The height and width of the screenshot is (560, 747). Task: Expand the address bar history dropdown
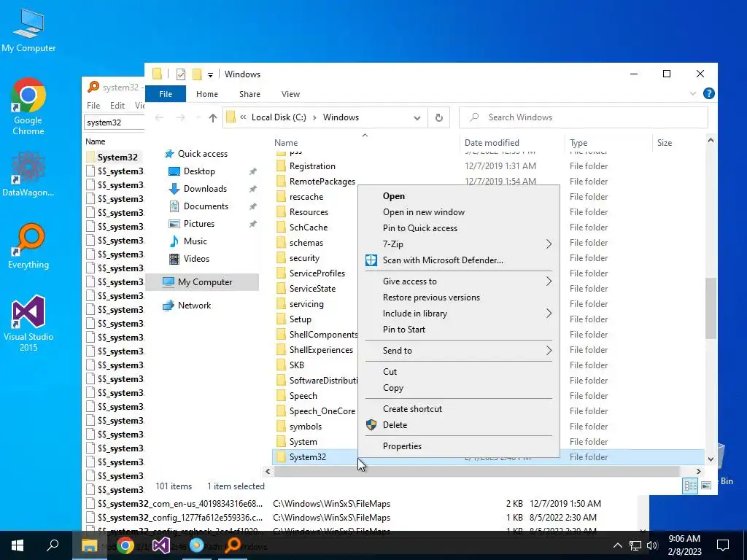[417, 117]
